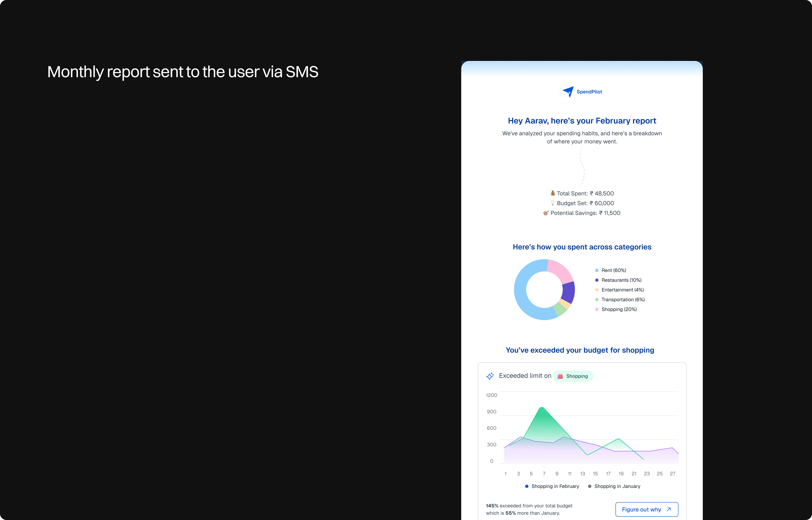Click the SpendPilot paper plane logo

tap(568, 91)
